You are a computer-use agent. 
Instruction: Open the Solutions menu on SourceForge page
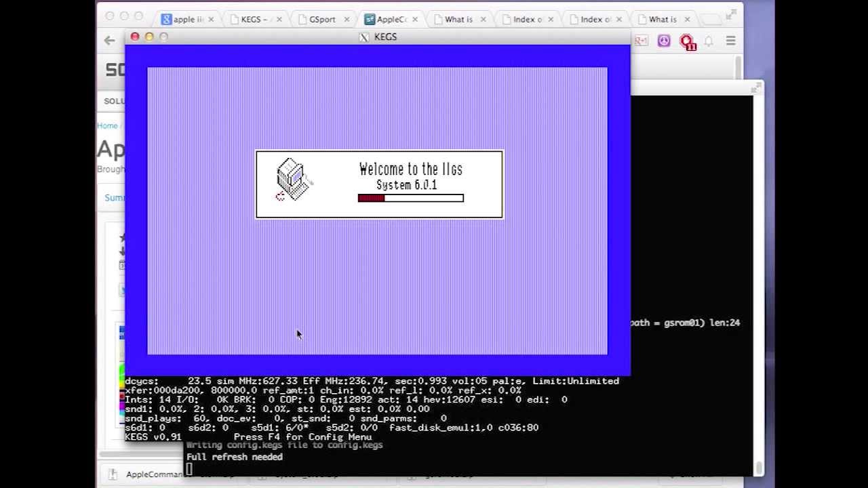114,101
